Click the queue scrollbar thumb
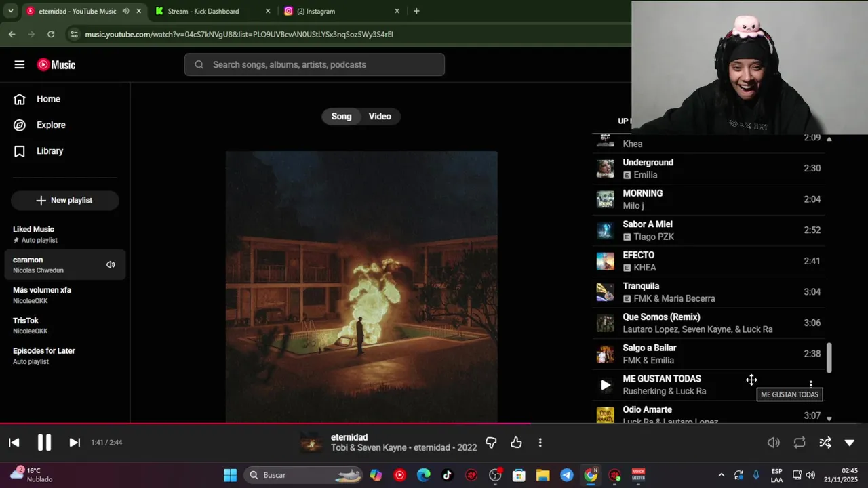 click(829, 357)
